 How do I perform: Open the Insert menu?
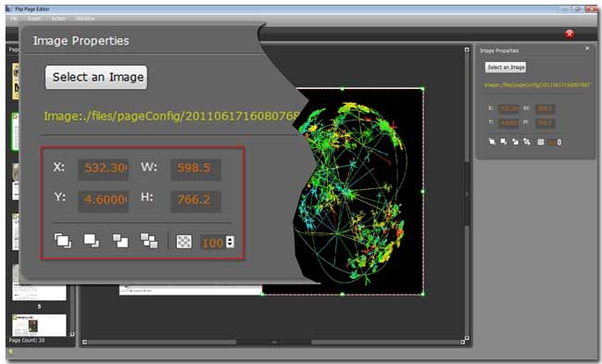pos(34,19)
